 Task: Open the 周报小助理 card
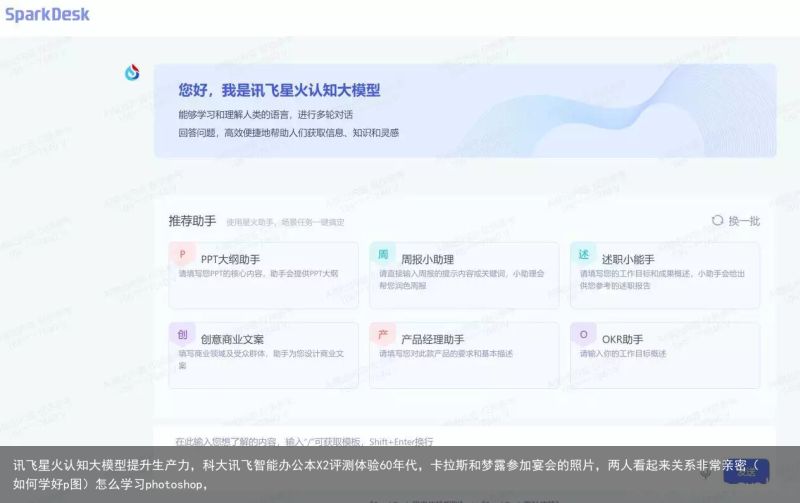pyautogui.click(x=464, y=275)
